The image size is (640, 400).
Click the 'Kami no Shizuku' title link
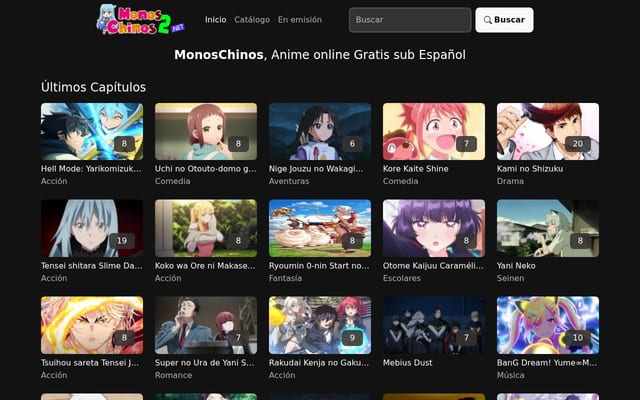coord(530,169)
